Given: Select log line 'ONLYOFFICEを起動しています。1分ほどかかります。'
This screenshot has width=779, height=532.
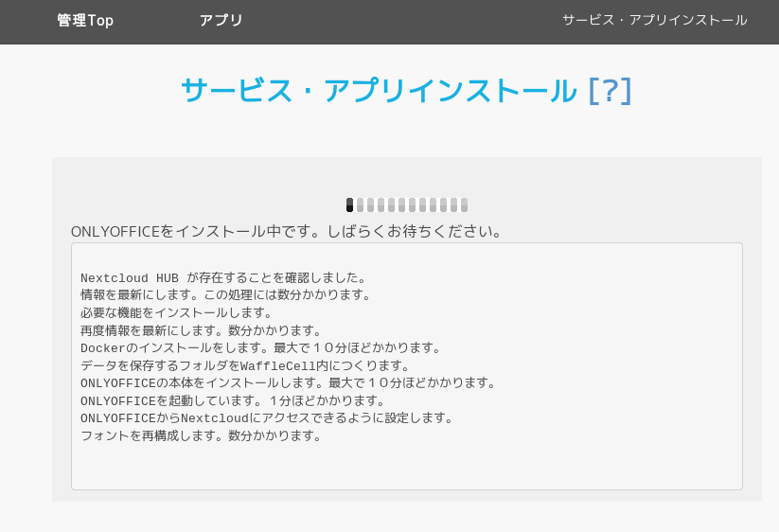Looking at the screenshot, I should tap(233, 400).
